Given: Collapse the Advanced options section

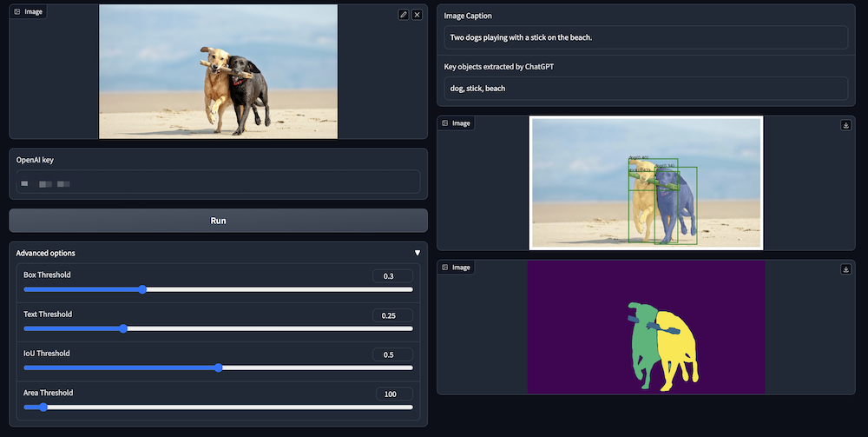Looking at the screenshot, I should click(x=418, y=253).
